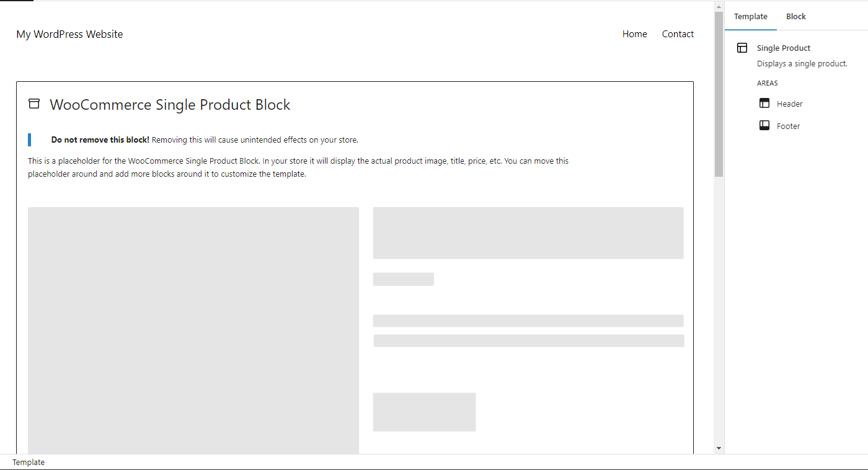
Task: Click the scrollbar up arrow
Action: (x=719, y=7)
